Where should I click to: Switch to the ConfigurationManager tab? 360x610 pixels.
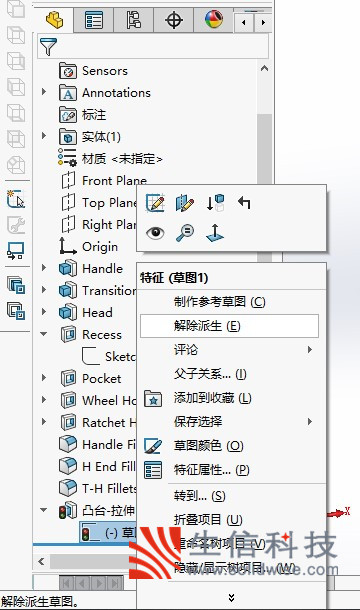coord(134,20)
